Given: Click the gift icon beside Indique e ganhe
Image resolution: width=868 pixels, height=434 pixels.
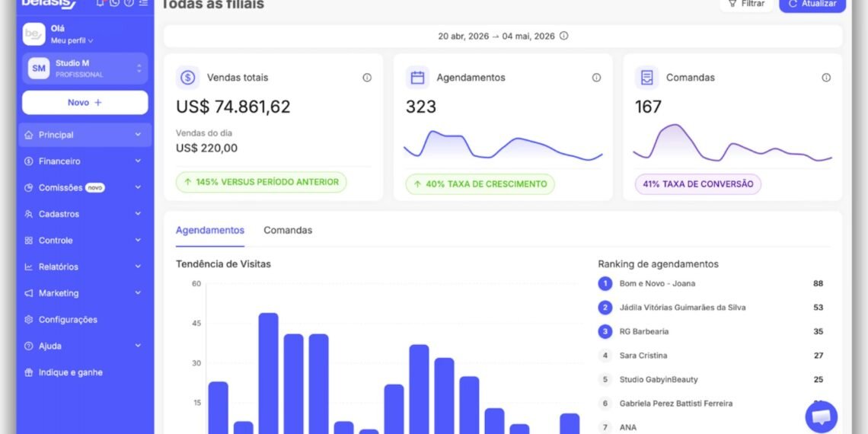Looking at the screenshot, I should [x=29, y=372].
